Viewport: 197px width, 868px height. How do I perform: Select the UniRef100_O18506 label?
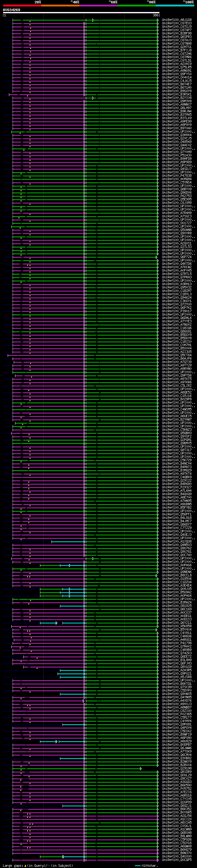click(177, 579)
